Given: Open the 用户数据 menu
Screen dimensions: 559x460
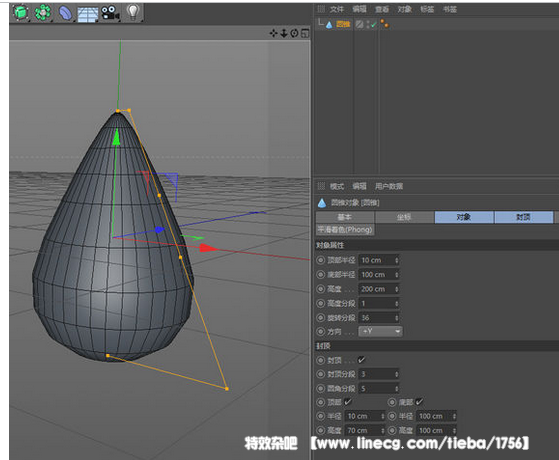Looking at the screenshot, I should (389, 186).
